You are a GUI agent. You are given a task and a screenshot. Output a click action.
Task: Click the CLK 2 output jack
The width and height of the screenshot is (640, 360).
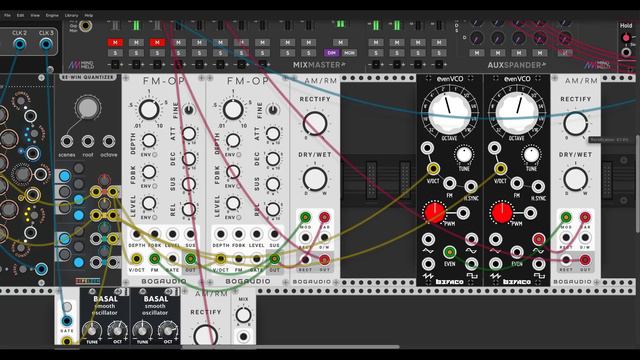20,44
